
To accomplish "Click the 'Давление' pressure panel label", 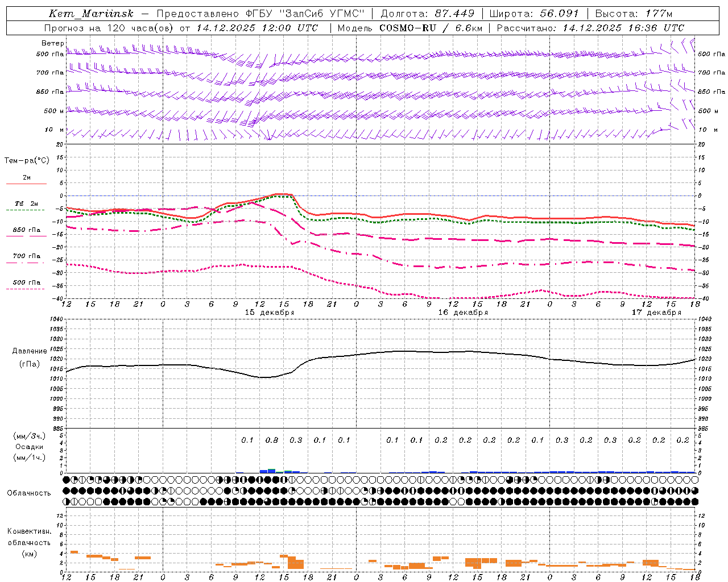I will pos(30,351).
